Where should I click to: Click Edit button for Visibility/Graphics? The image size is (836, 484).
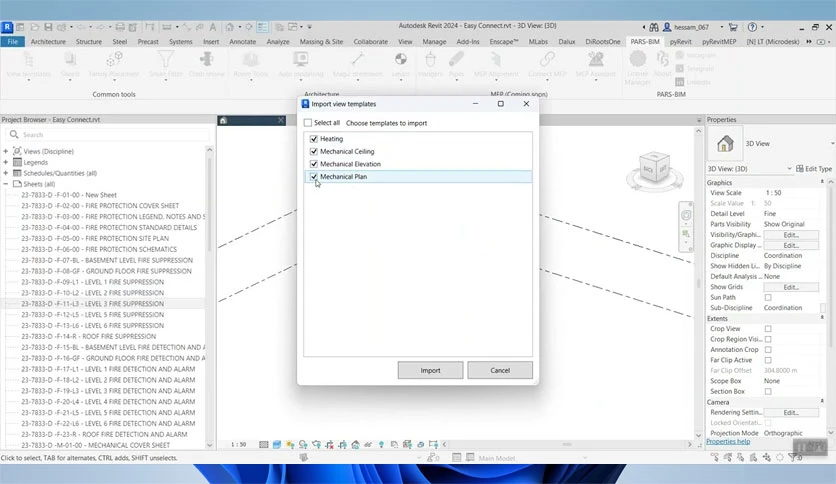(791, 235)
